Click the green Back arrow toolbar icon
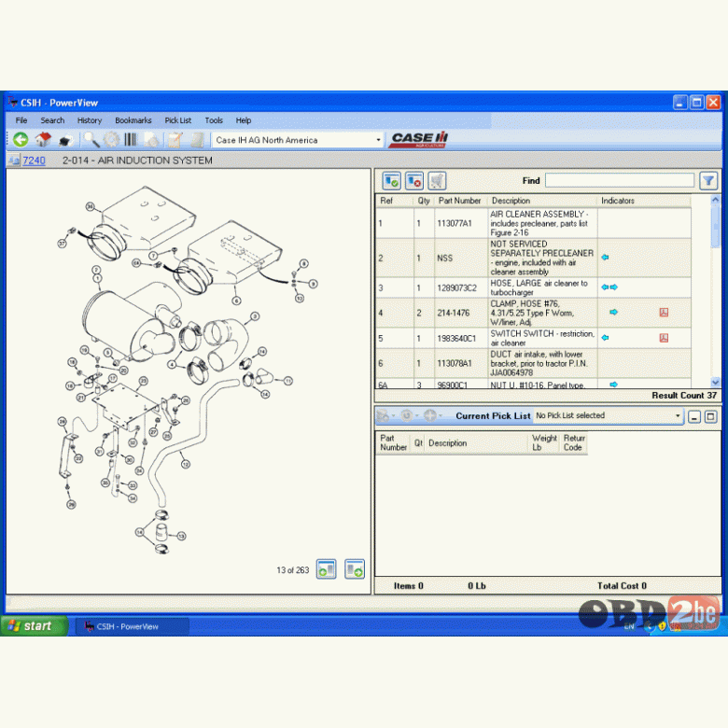Screen dimensions: 728x728 click(21, 140)
